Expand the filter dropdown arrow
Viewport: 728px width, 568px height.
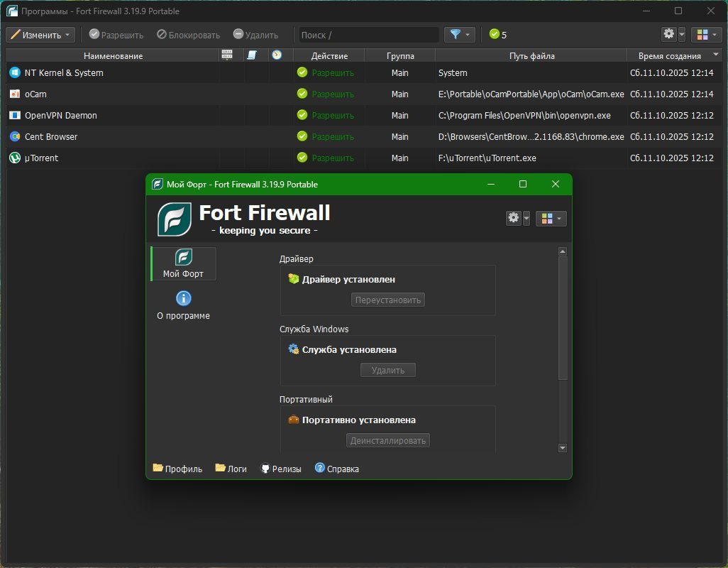click(x=468, y=35)
